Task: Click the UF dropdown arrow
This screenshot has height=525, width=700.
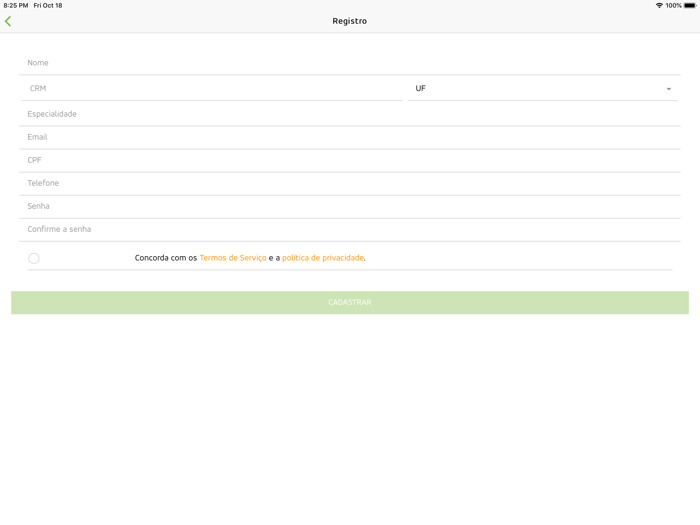Action: [x=668, y=89]
